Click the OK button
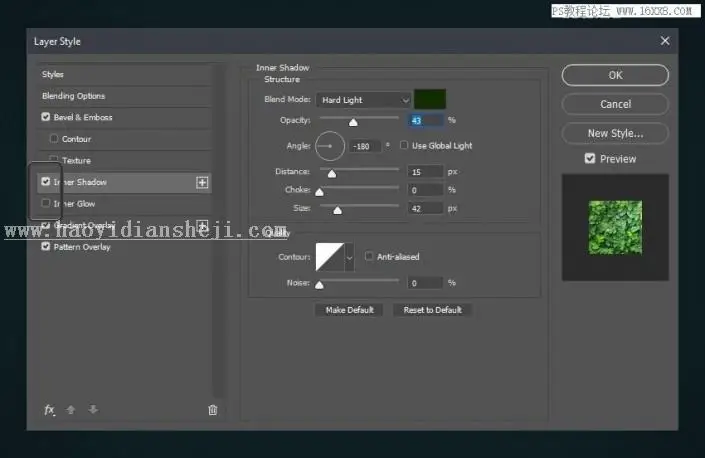The image size is (705, 458). click(615, 75)
